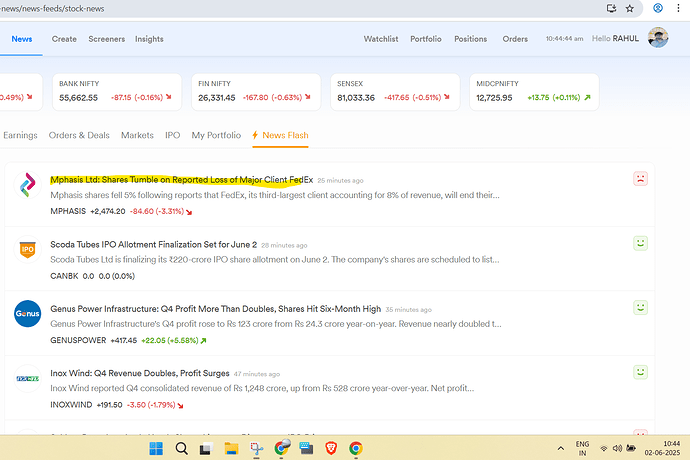Screen dimensions: 690x460
Task: Open the volume control in system tray
Action: (617, 449)
